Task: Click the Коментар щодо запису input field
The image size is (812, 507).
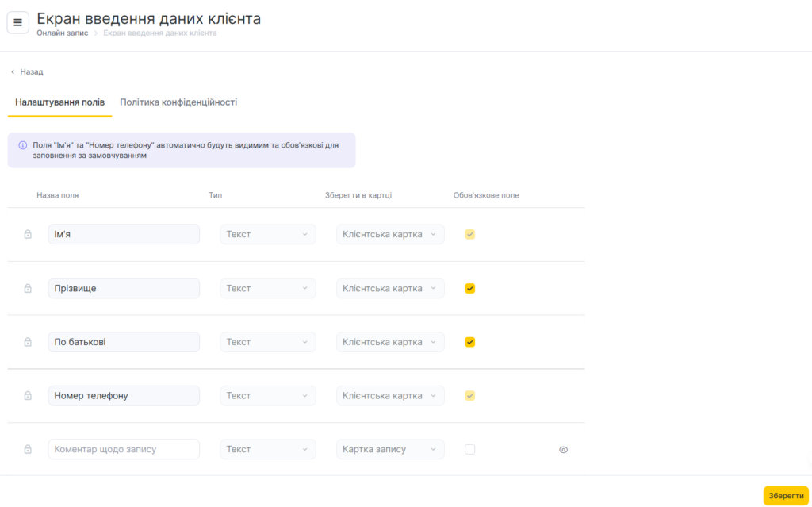Action: (x=124, y=449)
